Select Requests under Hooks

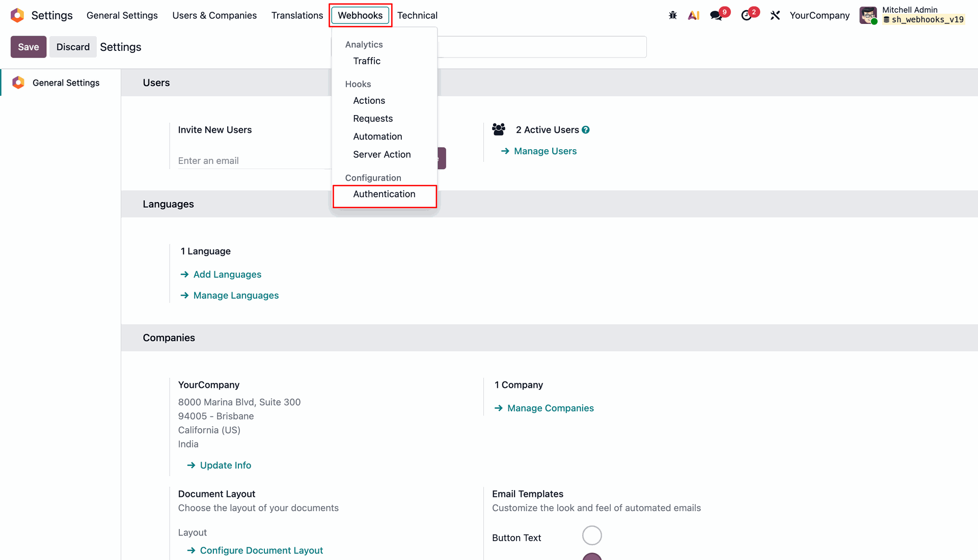coord(373,119)
